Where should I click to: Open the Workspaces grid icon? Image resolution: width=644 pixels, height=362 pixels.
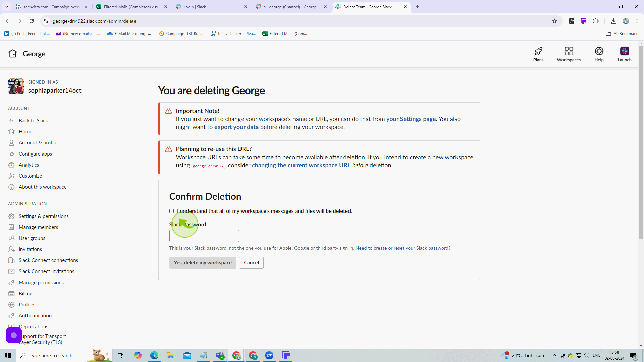coord(569,54)
